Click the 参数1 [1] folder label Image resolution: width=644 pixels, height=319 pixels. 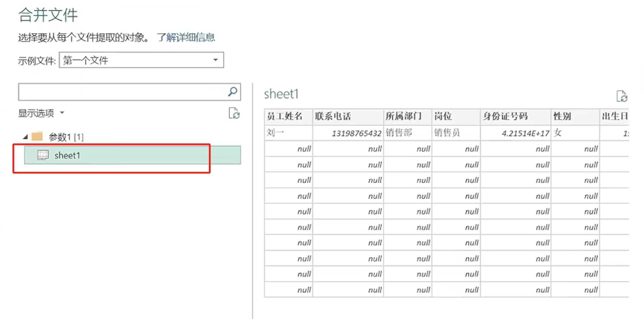tap(66, 137)
